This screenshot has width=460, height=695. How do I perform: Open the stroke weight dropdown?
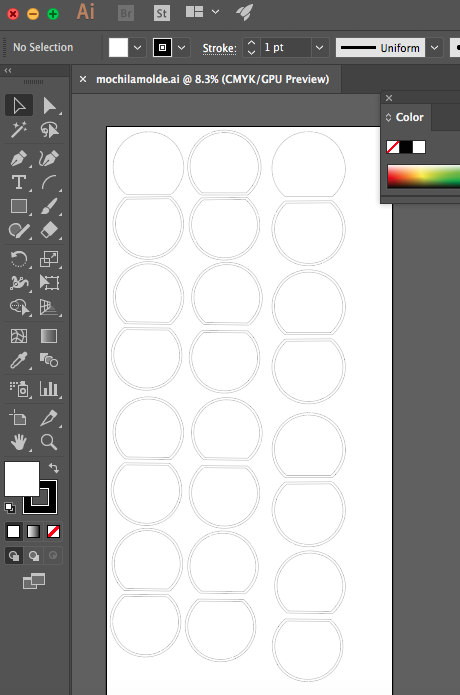(x=320, y=47)
